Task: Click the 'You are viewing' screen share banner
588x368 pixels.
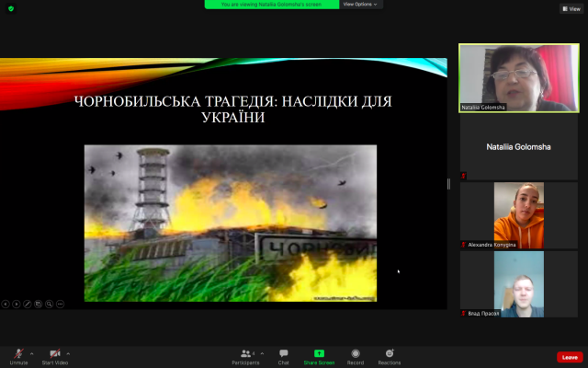Action: click(271, 5)
